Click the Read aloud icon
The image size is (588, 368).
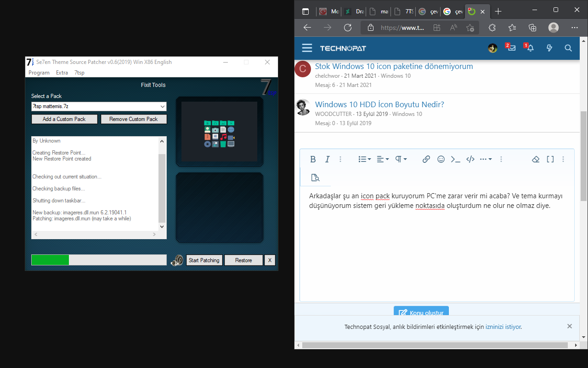[x=453, y=28]
